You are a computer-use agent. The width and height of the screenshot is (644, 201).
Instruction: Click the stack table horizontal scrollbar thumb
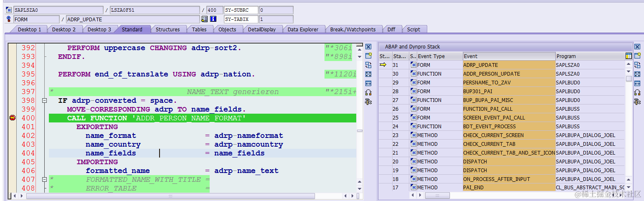(437, 195)
